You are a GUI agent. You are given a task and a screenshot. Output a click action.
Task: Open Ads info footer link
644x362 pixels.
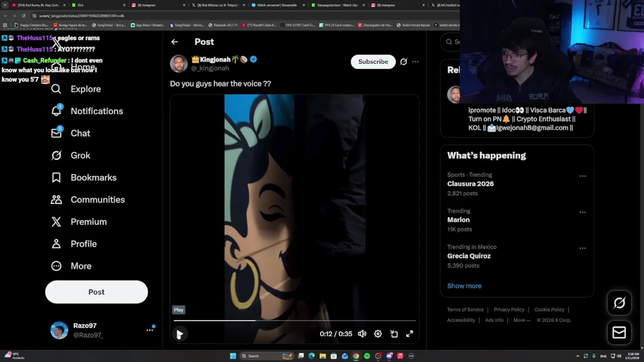[494, 320]
